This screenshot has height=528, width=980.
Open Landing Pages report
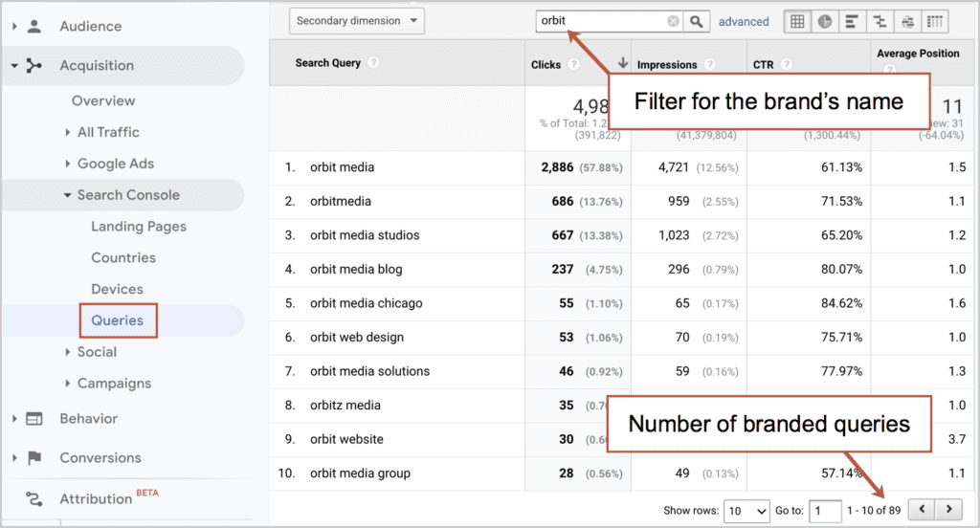tap(139, 226)
